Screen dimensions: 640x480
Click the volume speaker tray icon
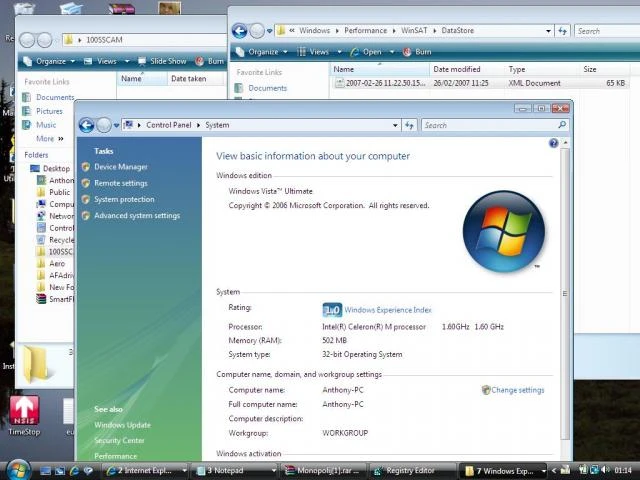click(605, 470)
